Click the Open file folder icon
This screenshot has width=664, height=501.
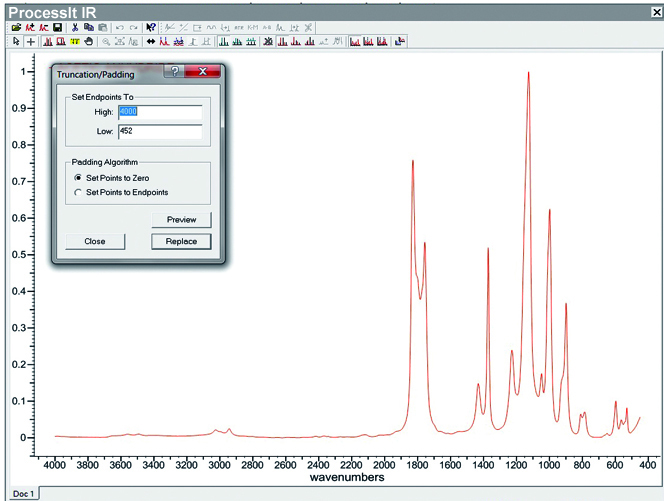click(15, 27)
